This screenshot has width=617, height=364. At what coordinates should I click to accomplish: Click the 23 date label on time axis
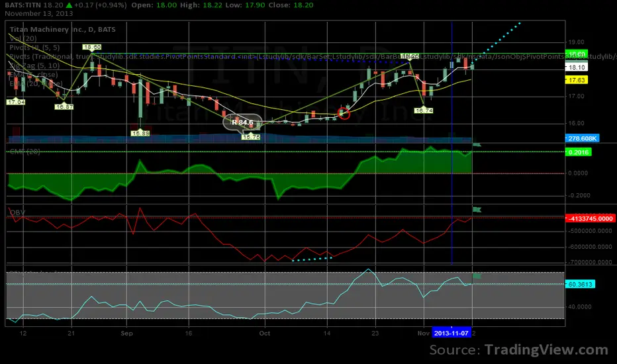click(375, 334)
